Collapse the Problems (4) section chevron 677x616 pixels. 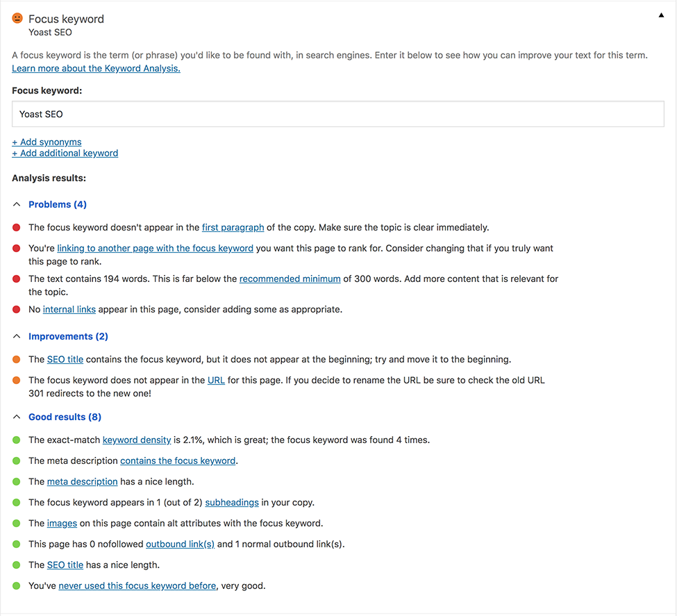point(17,204)
